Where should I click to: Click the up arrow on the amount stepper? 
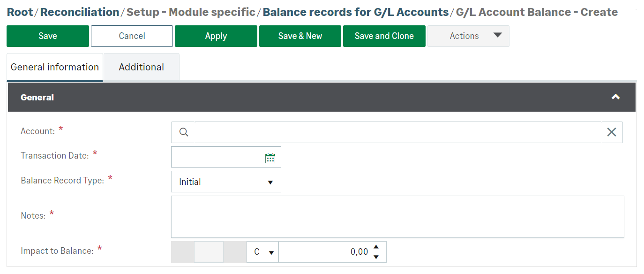(376, 248)
